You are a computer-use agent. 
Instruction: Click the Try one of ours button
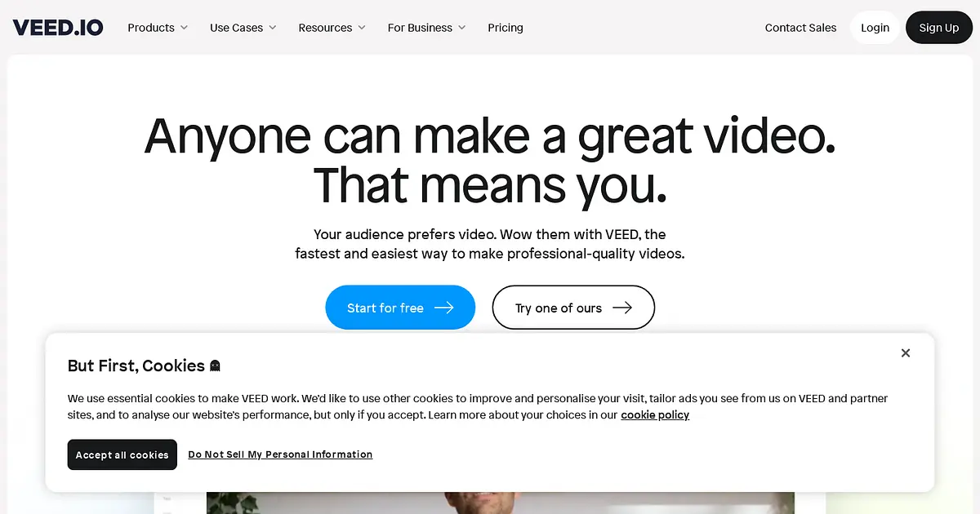point(573,308)
